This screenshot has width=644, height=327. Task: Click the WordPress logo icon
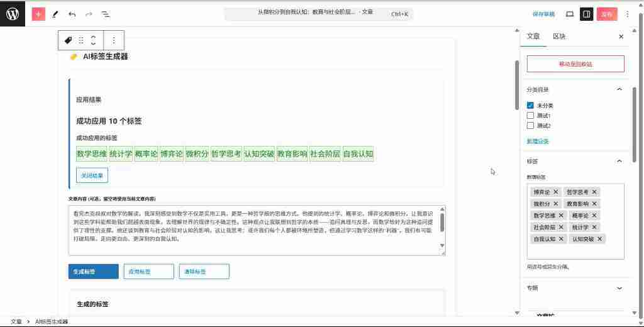click(13, 14)
